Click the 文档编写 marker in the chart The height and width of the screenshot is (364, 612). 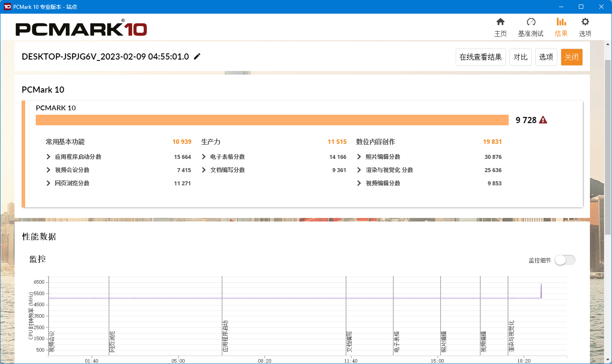pyautogui.click(x=349, y=341)
